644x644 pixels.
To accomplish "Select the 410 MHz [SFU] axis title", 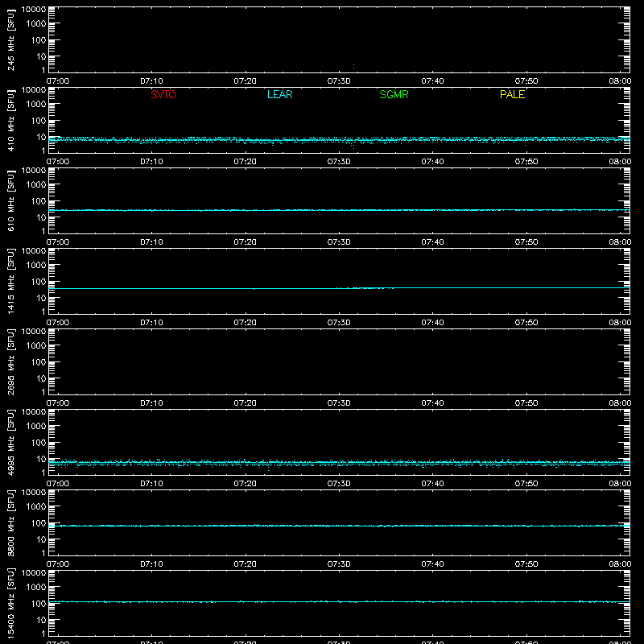I will point(10,120).
